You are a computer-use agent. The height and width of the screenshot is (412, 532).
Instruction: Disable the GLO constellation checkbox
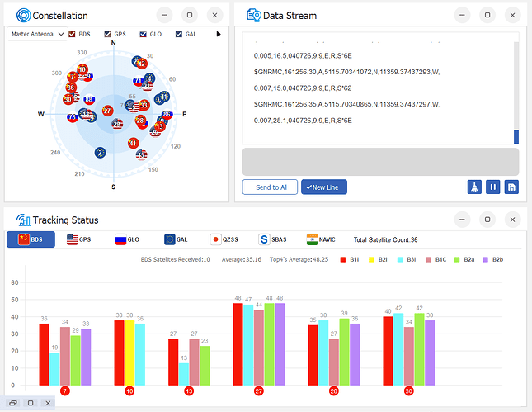point(144,34)
